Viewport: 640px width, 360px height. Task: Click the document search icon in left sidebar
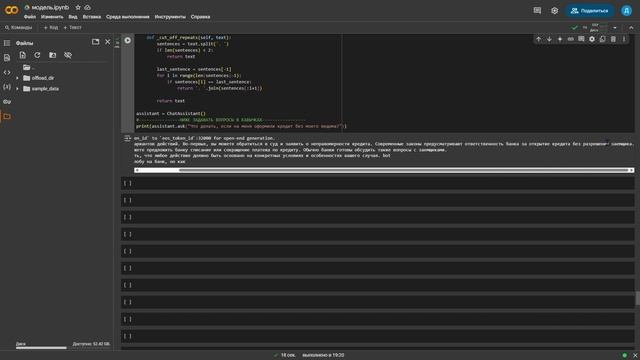tap(7, 58)
